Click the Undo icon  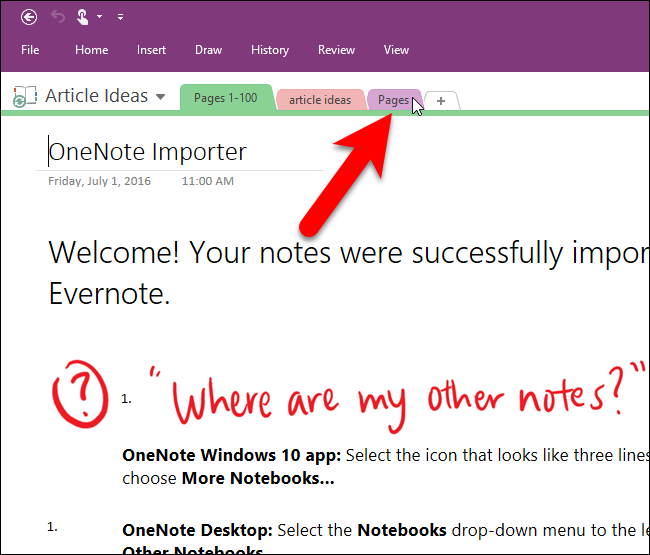pos(58,17)
